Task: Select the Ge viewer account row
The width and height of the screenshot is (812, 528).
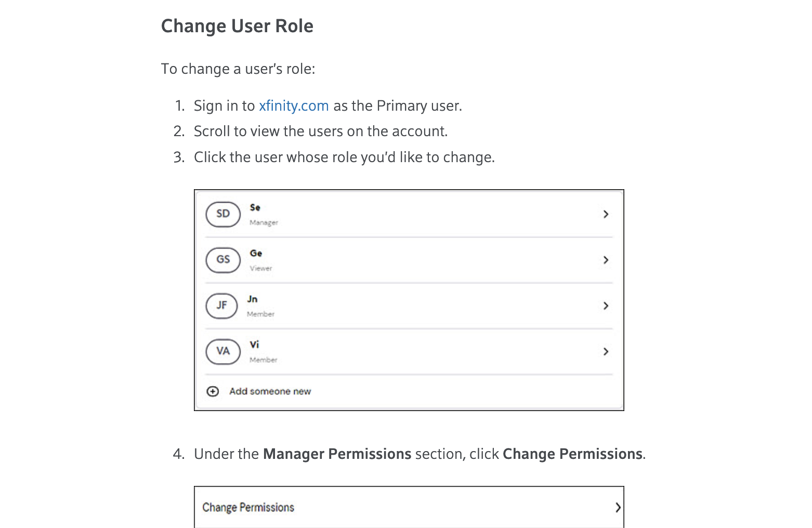Action: (364, 260)
